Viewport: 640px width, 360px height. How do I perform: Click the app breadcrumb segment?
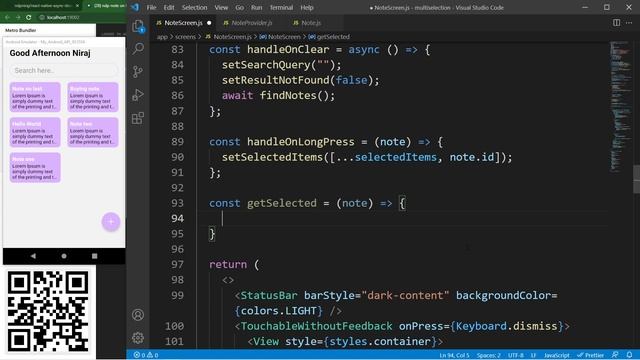point(162,37)
